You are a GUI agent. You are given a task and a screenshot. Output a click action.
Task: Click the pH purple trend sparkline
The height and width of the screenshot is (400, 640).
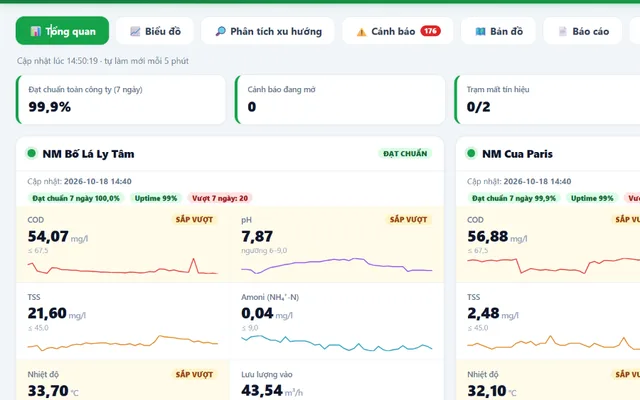coord(337,266)
